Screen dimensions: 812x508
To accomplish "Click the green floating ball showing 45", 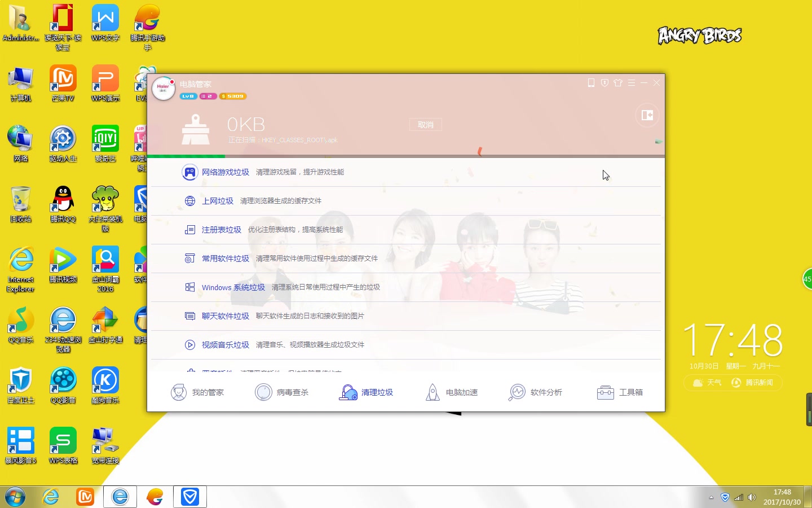I will click(807, 279).
